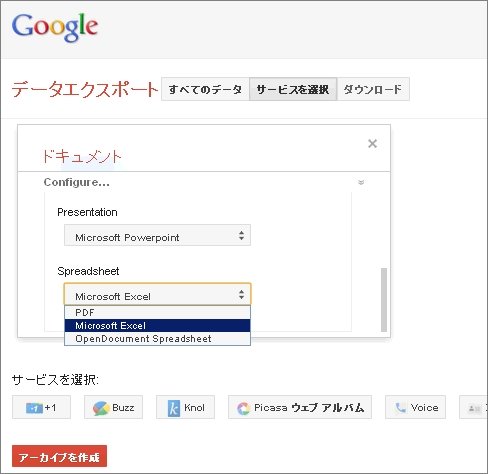Select the Buzz service button

(x=113, y=407)
